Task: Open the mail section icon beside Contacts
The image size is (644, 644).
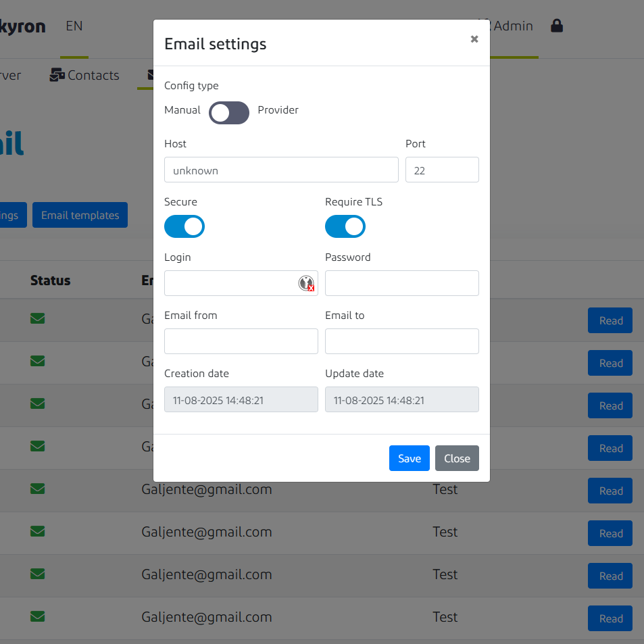Action: pyautogui.click(x=150, y=75)
